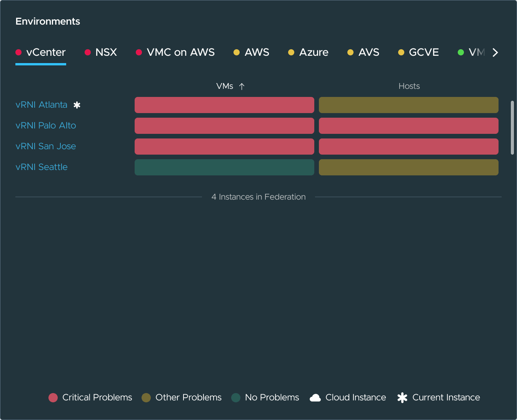The height and width of the screenshot is (420, 517).
Task: Open the vRNI Palo Alto link
Action: click(46, 125)
